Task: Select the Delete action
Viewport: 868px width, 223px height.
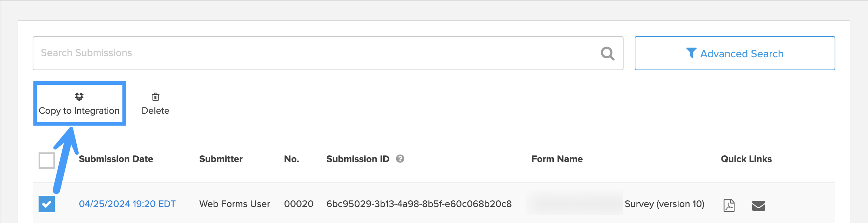Action: [x=155, y=110]
